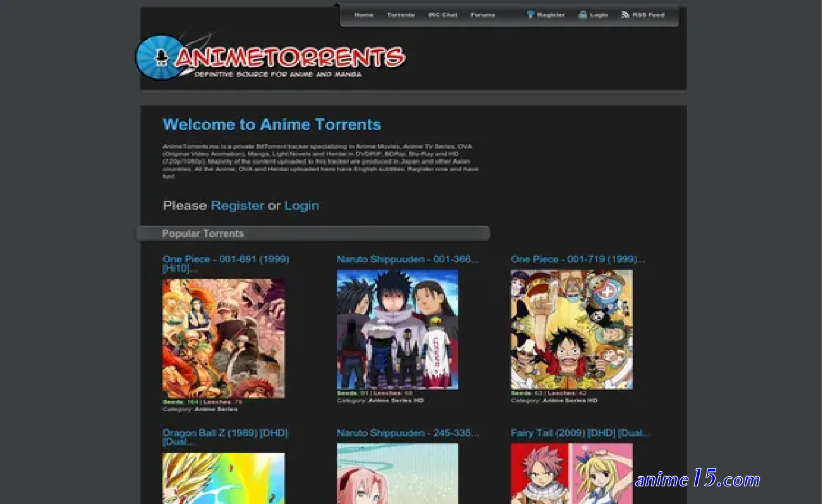Open Register link in top navigation
Screen dimensions: 823x504
551,15
